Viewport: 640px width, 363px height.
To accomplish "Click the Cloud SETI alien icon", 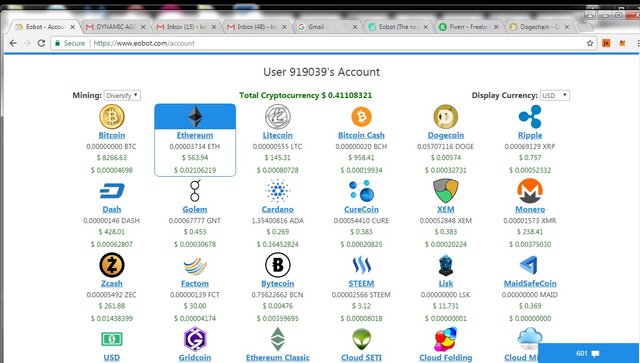I will click(x=361, y=339).
